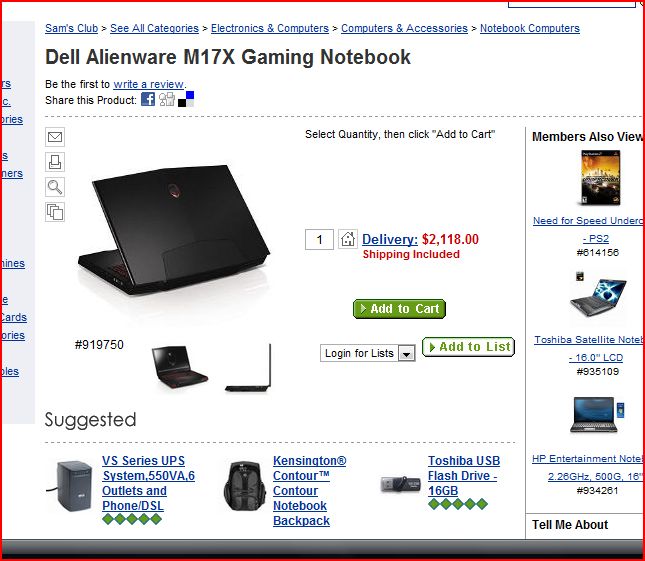Select the open laptop front thumbnail

179,367
